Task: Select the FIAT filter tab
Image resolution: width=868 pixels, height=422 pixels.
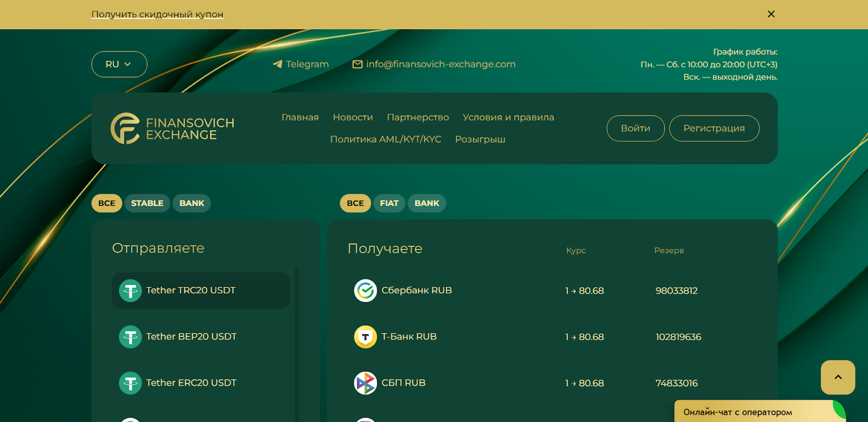Action: 390,203
